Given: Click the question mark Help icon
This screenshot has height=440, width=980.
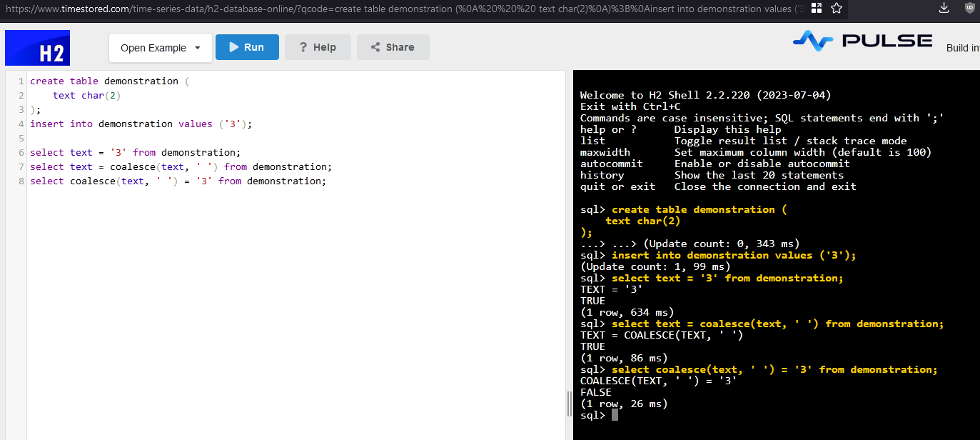Looking at the screenshot, I should pos(303,47).
